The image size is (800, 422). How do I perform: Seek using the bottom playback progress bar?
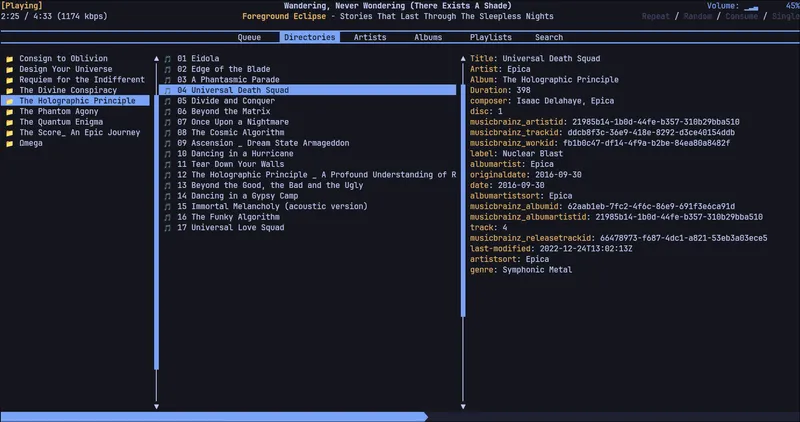[x=400, y=417]
